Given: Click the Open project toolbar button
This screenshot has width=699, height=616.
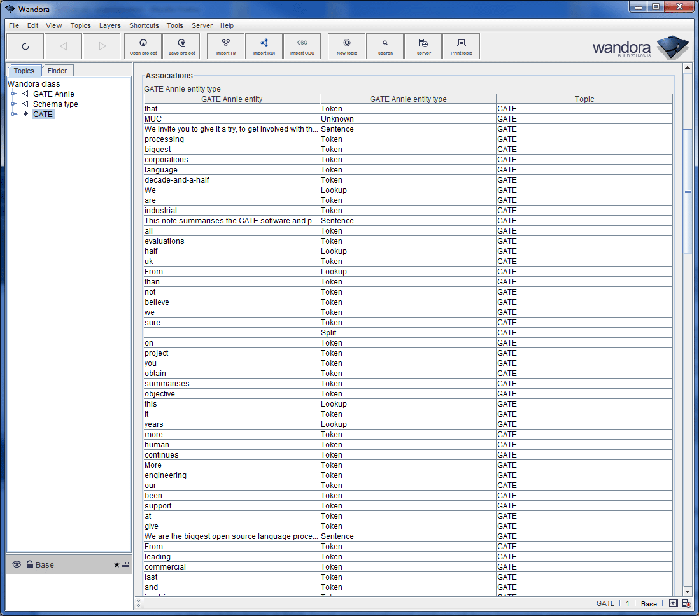Looking at the screenshot, I should [143, 46].
